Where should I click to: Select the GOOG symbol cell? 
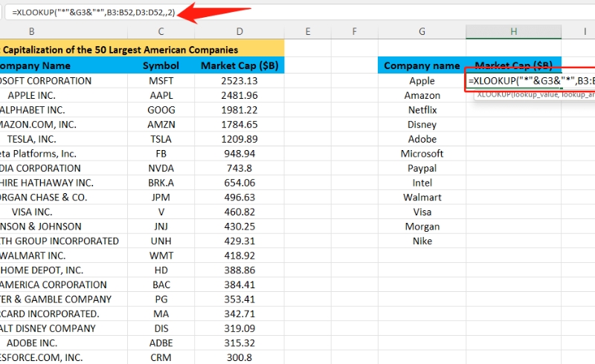tap(161, 110)
